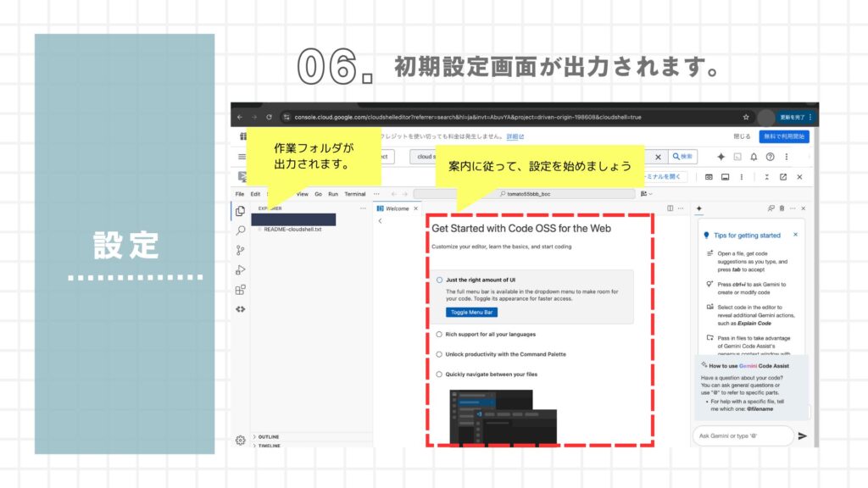Activate Cloud Shell from console header
This screenshot has width=868, height=488.
[x=737, y=157]
